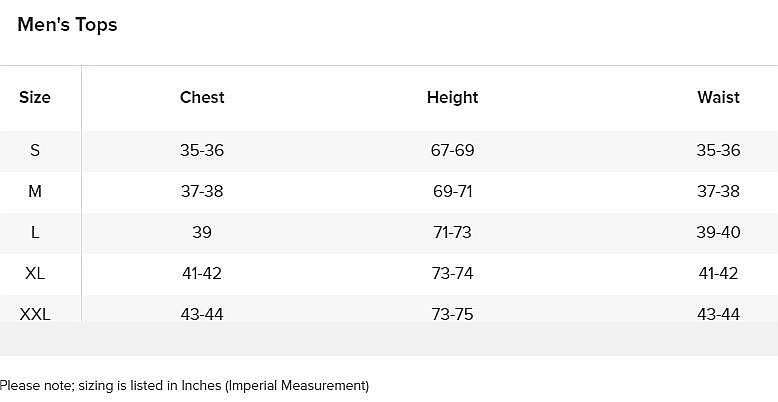Click height value 71-73
Image resolution: width=778 pixels, height=402 pixels.
453,232
